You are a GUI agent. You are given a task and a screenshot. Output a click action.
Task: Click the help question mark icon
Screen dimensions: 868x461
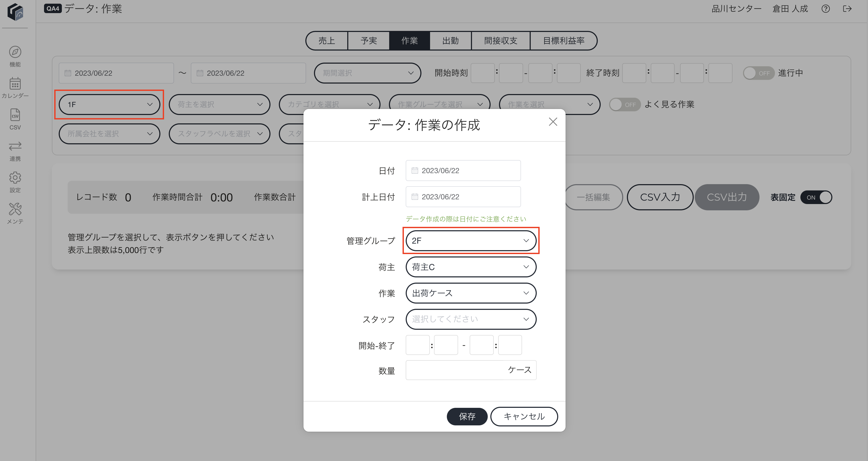[x=826, y=9]
